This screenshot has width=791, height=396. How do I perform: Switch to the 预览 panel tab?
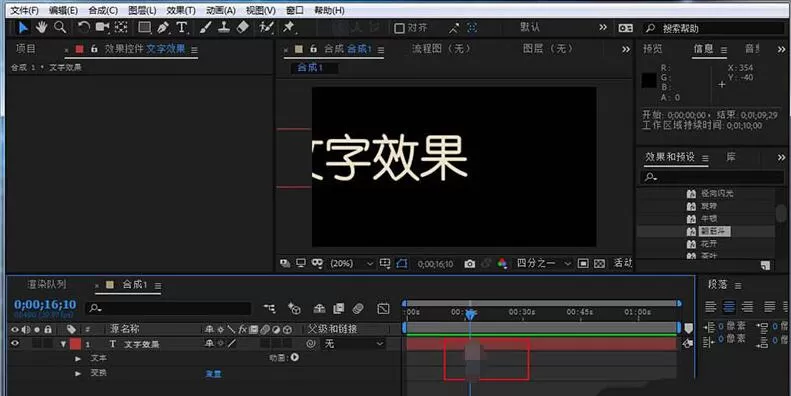point(653,49)
